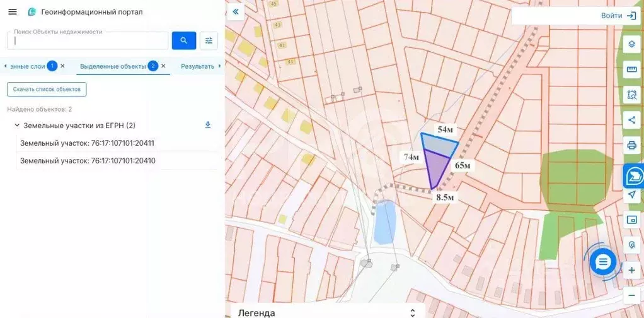The image size is (644, 318).
Task: Zoom out the map
Action: (x=631, y=295)
